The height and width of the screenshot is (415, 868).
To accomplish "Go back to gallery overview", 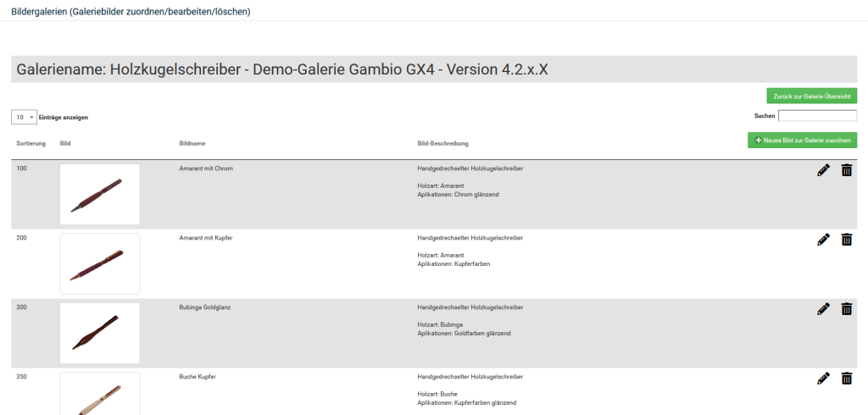I will (x=811, y=97).
